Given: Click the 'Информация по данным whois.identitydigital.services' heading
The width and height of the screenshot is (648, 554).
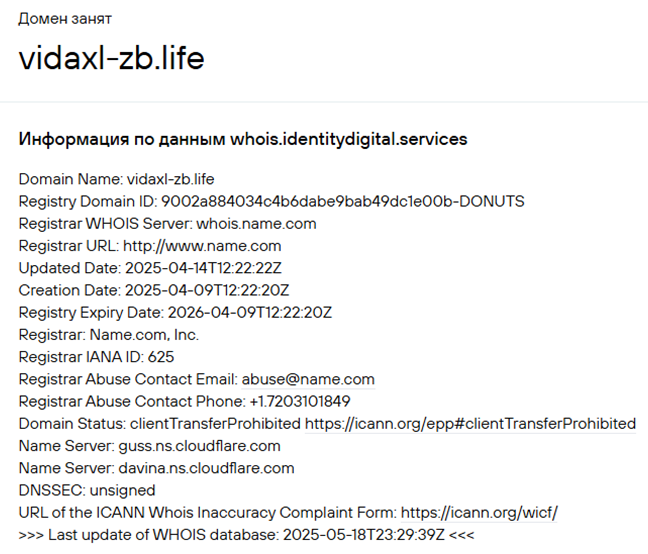Looking at the screenshot, I should click(x=243, y=139).
